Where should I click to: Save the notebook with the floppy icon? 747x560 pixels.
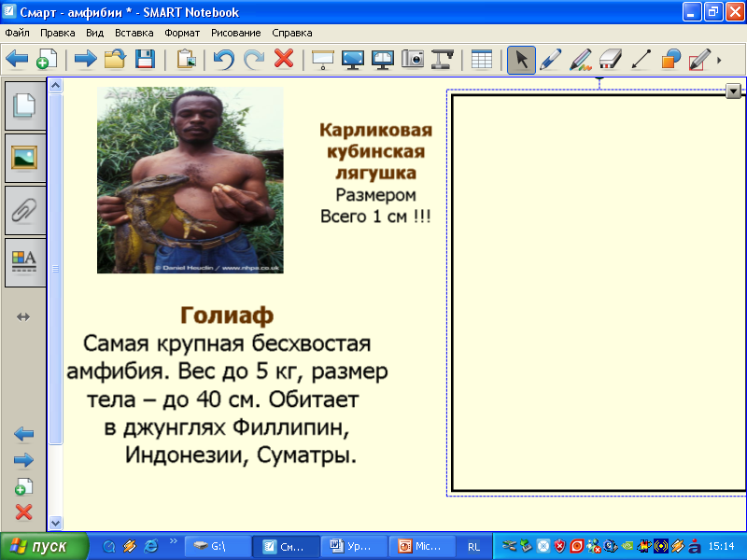coord(145,60)
